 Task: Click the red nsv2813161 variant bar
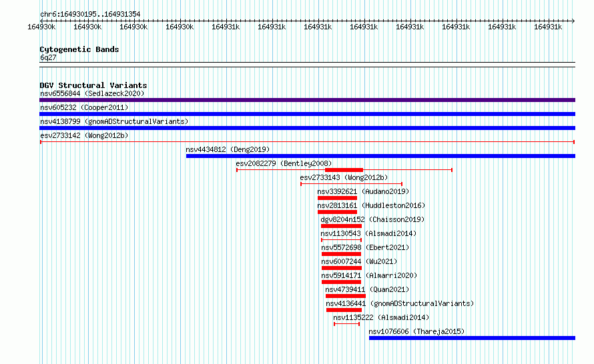[x=338, y=212]
